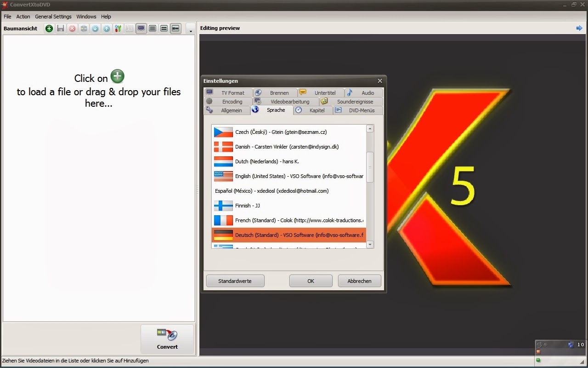Click the language list scroll-down arrow
Screen dimensions: 588x368
[x=370, y=245]
